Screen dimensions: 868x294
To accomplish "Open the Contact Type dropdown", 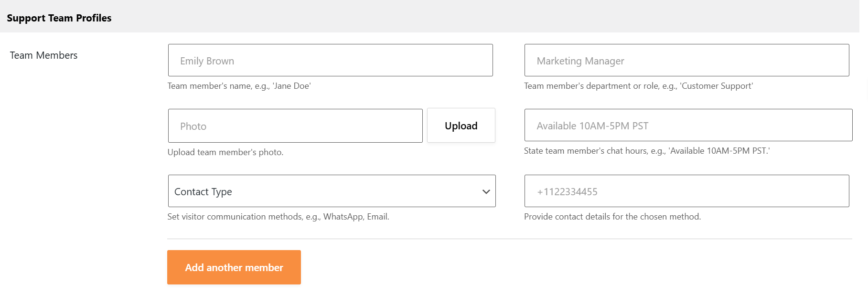I will (332, 191).
